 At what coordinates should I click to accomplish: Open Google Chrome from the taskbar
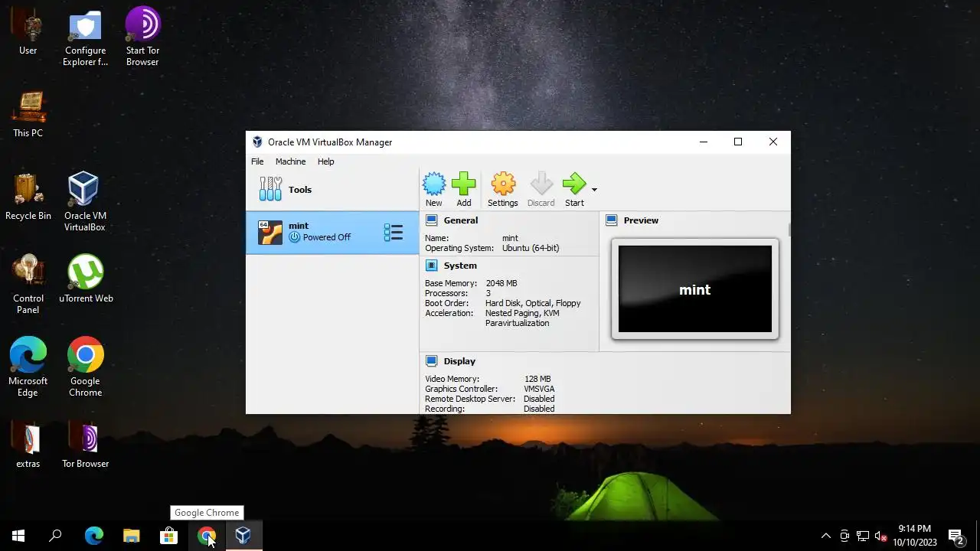pyautogui.click(x=207, y=536)
